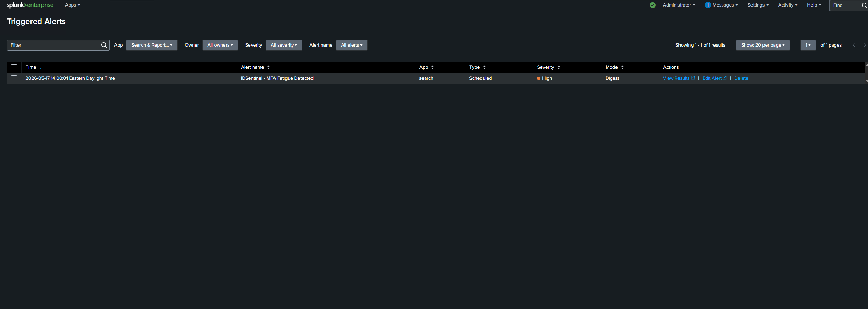
Task: Click the View Results link
Action: (x=679, y=78)
